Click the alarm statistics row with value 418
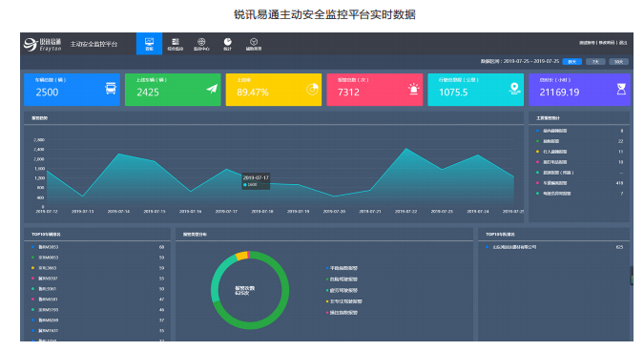 pos(579,183)
